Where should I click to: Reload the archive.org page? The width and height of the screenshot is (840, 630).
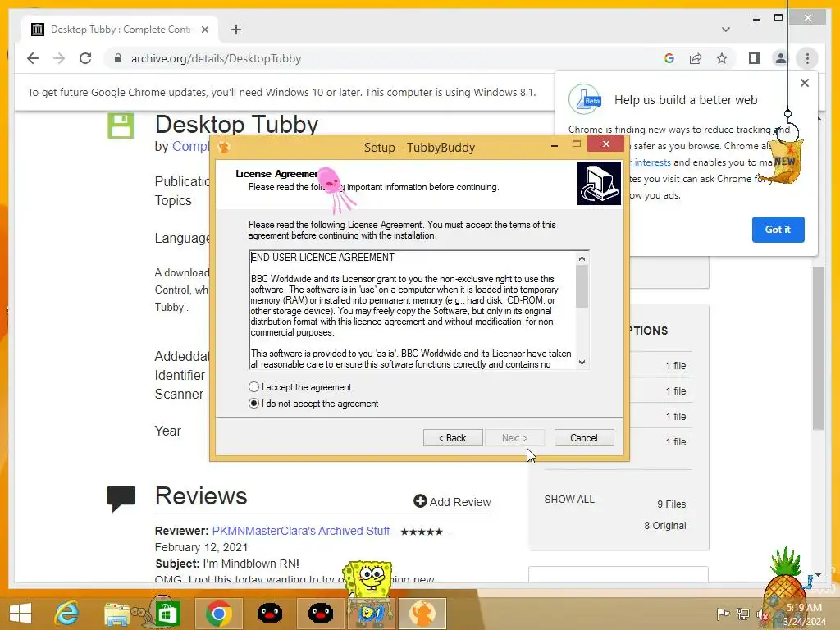(85, 58)
